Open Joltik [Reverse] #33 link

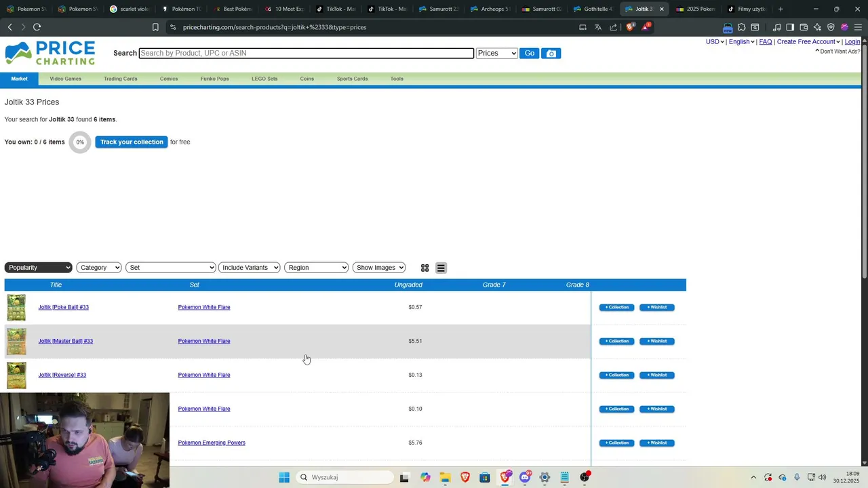(62, 375)
